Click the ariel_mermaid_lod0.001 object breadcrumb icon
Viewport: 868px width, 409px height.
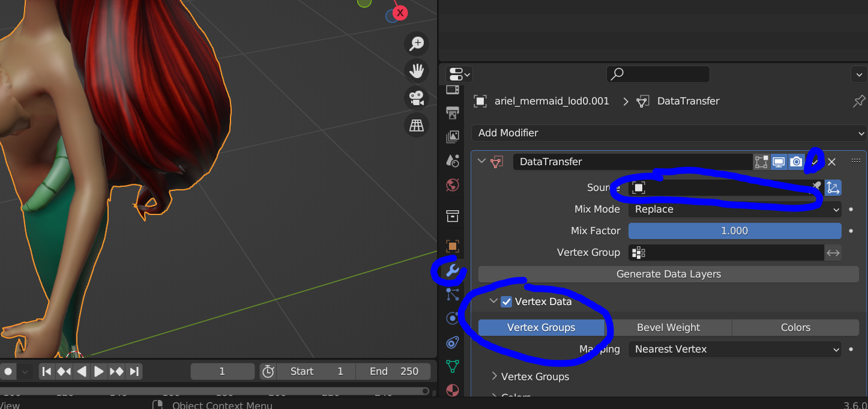pos(480,101)
